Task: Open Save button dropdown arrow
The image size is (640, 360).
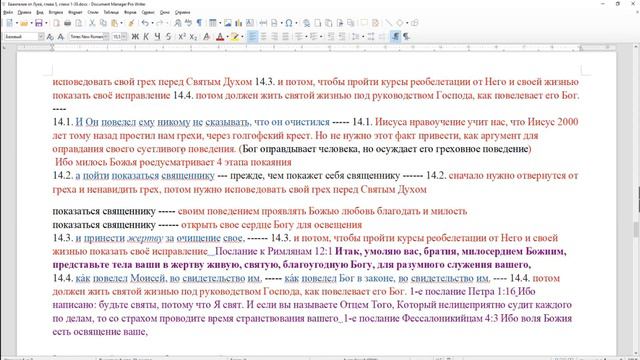Action: pos(46,23)
